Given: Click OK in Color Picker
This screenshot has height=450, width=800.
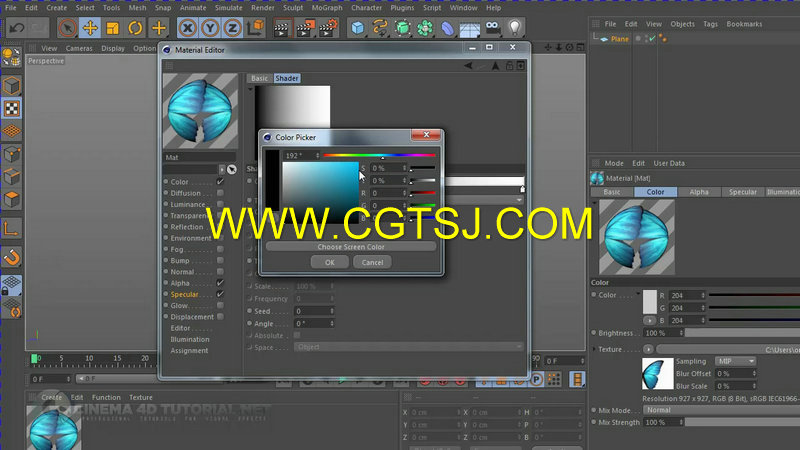Looking at the screenshot, I should 330,262.
